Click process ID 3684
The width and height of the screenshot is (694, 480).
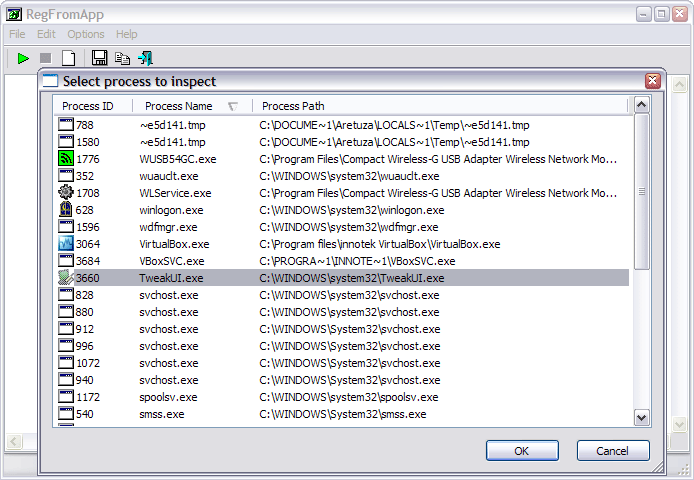click(x=88, y=261)
